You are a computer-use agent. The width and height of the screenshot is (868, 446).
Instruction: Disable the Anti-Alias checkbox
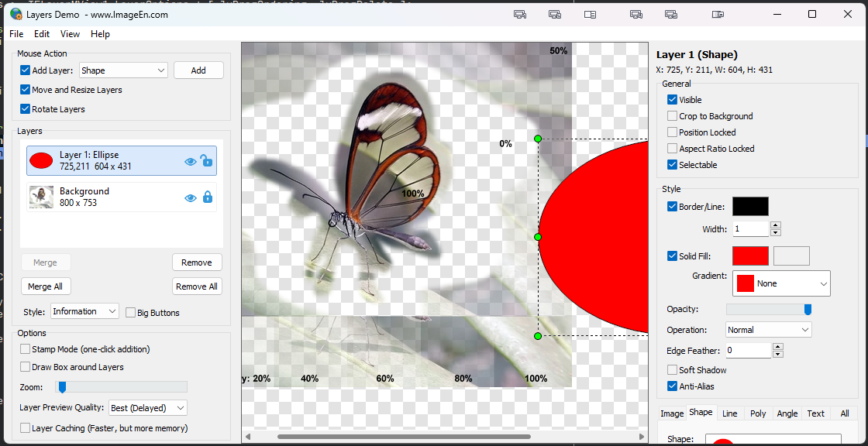point(672,386)
